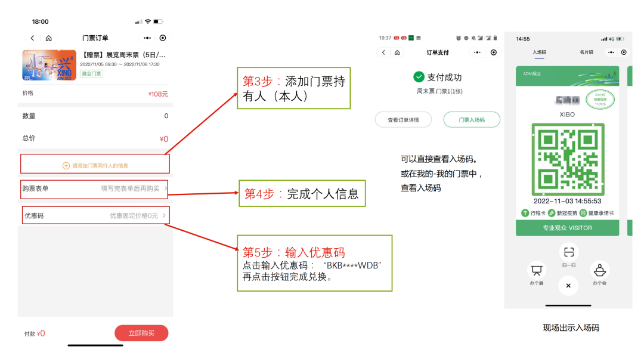The image size is (644, 362).
Task: Click the ADM展会 header label
Action: 532,74
